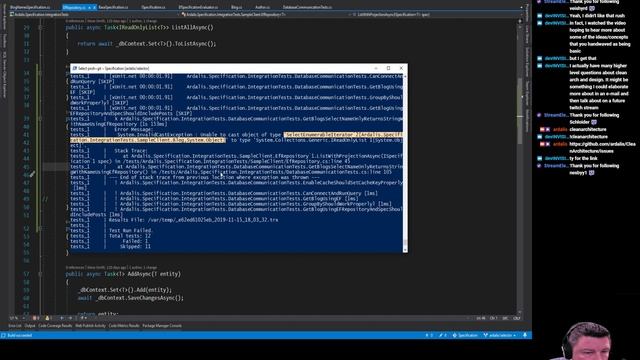This screenshot has height=360, width=640.
Task: Click the SPC indentation indicator
Action: [505, 318]
